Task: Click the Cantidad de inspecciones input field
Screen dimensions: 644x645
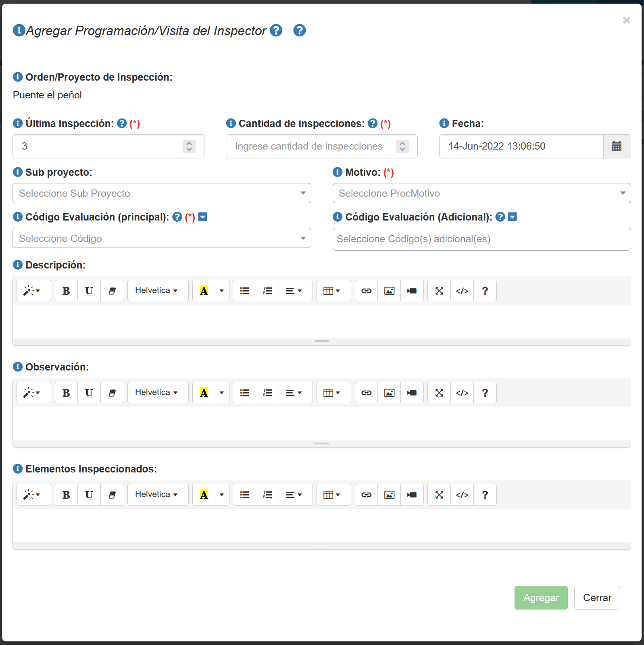Action: pyautogui.click(x=309, y=146)
